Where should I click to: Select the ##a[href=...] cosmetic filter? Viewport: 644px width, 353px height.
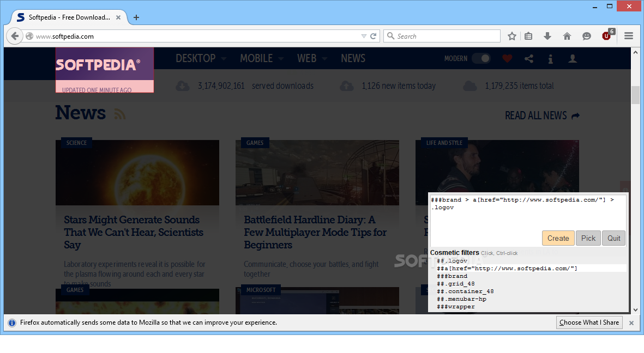[x=531, y=269]
